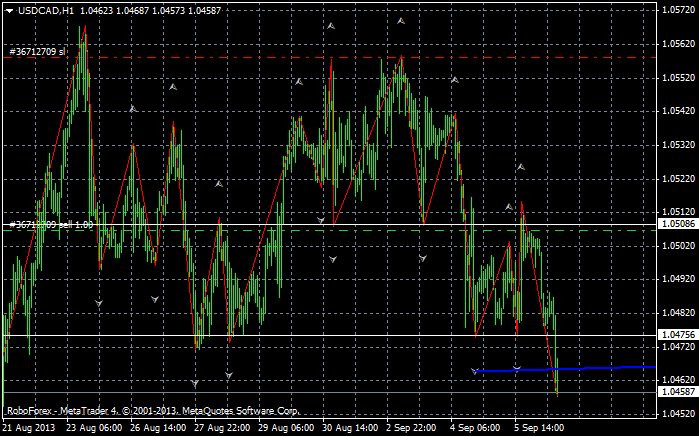Image resolution: width=699 pixels, height=436 pixels.
Task: Click the 1.04920 price scale label
Action: tap(678, 279)
